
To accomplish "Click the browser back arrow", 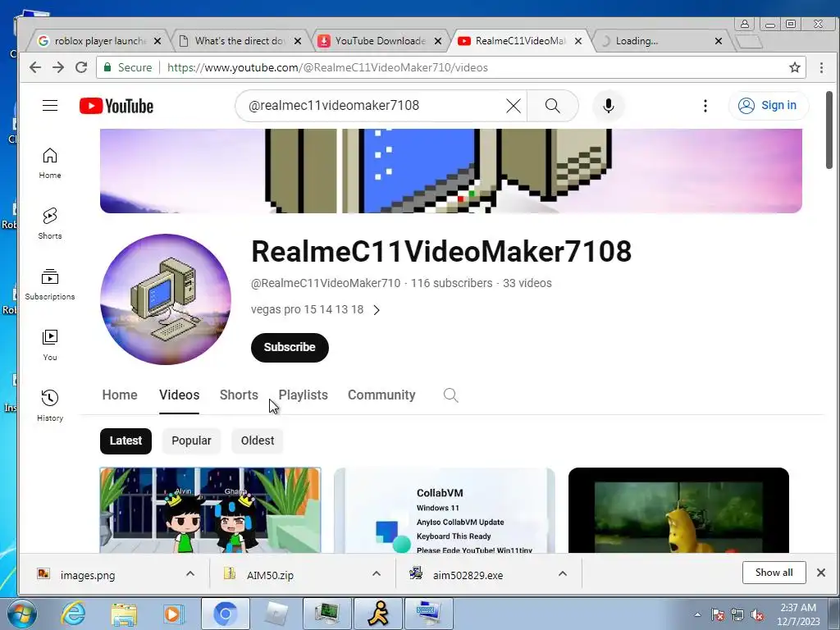I will [x=35, y=67].
